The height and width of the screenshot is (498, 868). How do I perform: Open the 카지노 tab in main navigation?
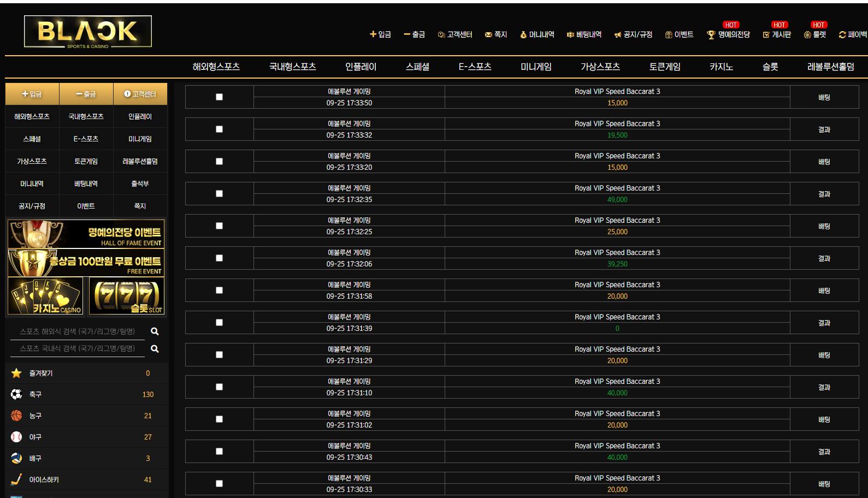tap(721, 67)
